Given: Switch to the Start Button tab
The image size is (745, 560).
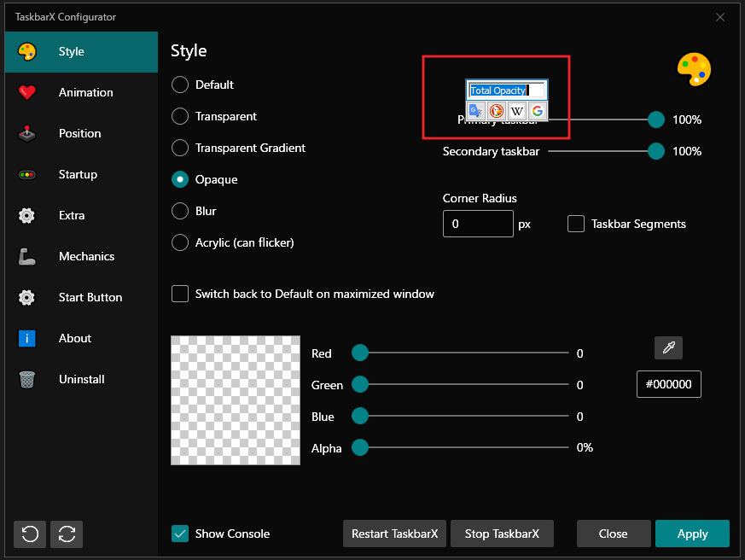Looking at the screenshot, I should pos(81,298).
